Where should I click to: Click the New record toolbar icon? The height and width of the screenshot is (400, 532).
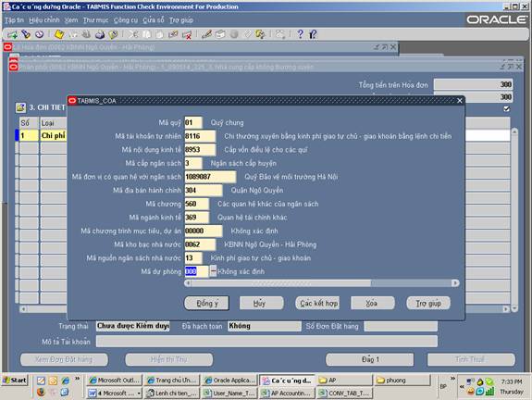click(x=13, y=34)
